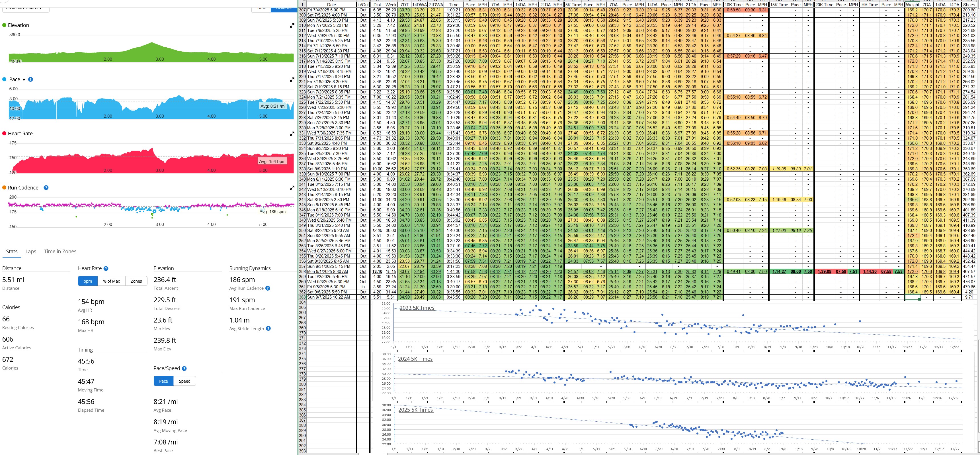Select the 15K Time header cell
The height and width of the screenshot is (455, 980).
point(779,5)
